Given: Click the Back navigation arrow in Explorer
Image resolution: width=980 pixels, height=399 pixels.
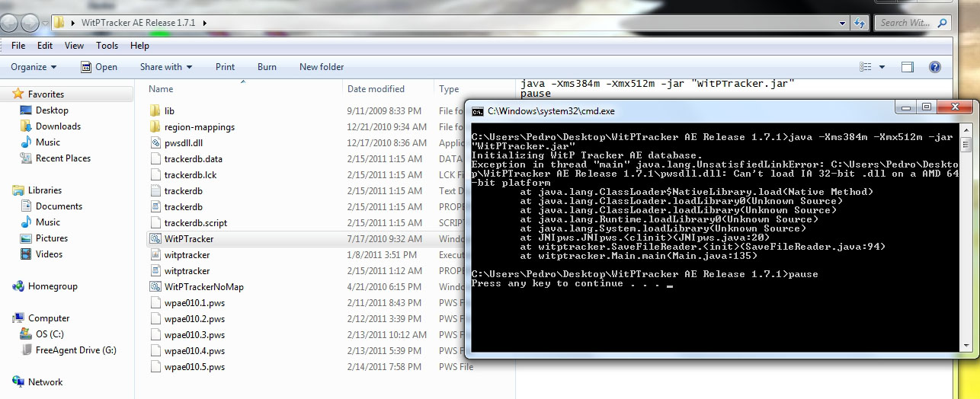Looking at the screenshot, I should (10, 23).
